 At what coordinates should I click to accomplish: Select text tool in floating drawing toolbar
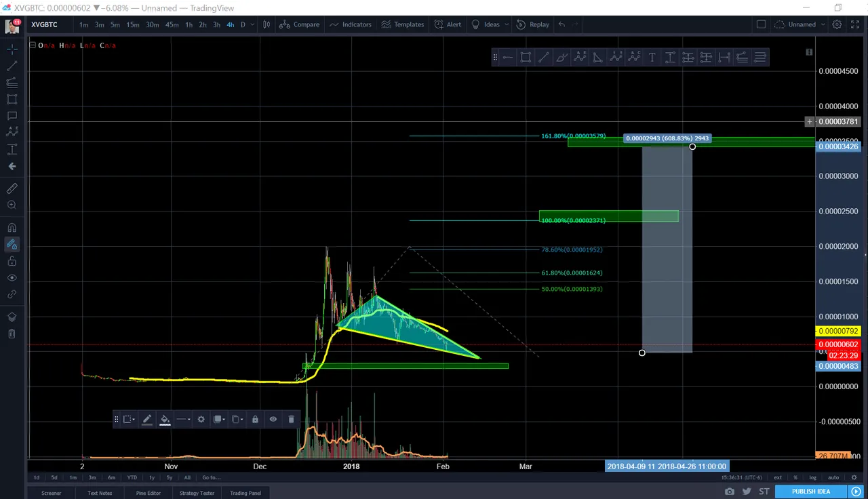652,58
